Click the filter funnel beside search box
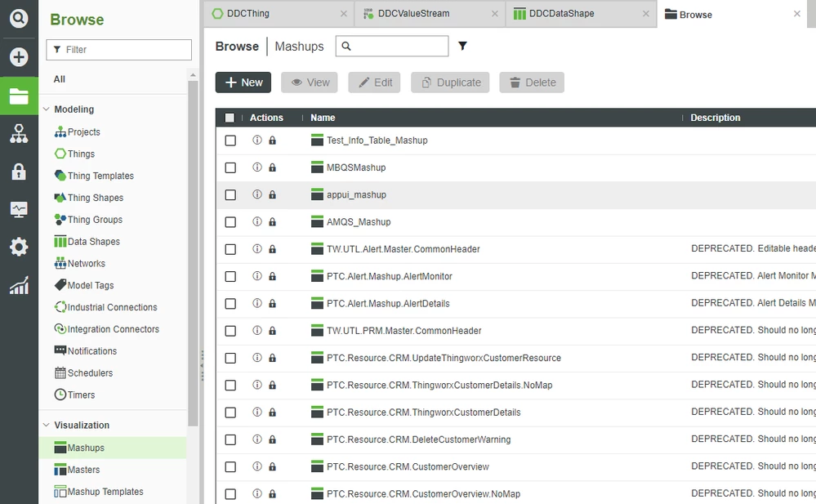 pos(462,47)
